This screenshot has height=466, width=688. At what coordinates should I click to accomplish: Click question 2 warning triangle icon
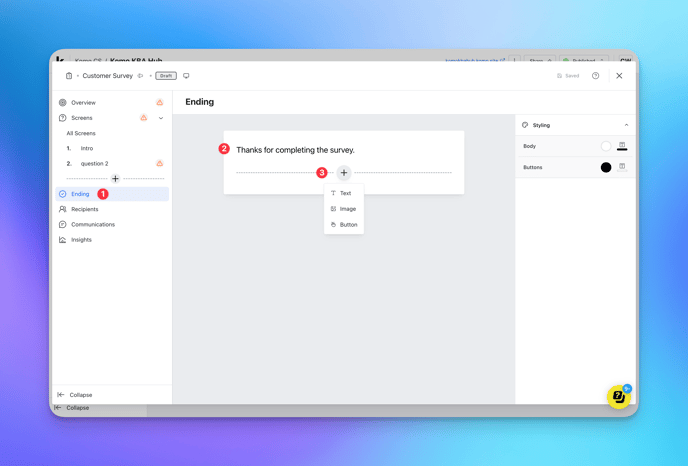click(160, 163)
